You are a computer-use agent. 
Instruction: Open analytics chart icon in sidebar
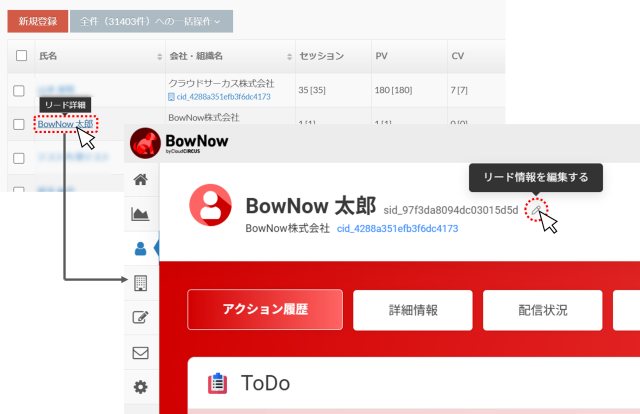click(x=140, y=214)
